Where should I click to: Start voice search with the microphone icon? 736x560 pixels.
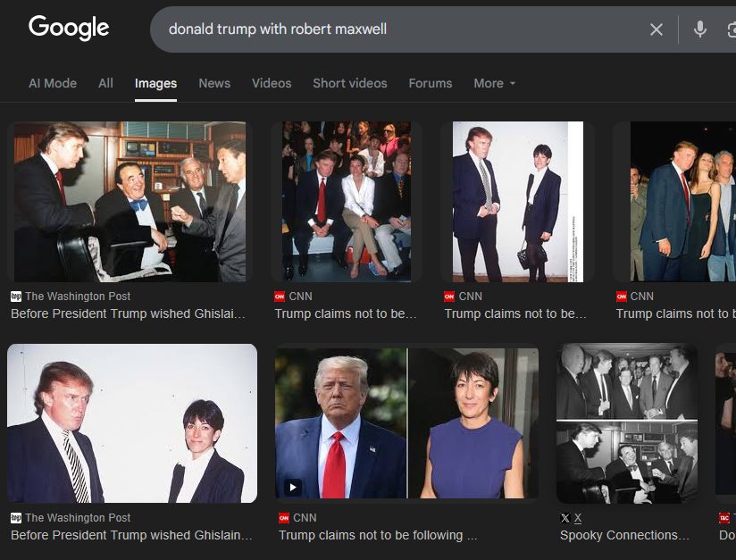click(700, 29)
